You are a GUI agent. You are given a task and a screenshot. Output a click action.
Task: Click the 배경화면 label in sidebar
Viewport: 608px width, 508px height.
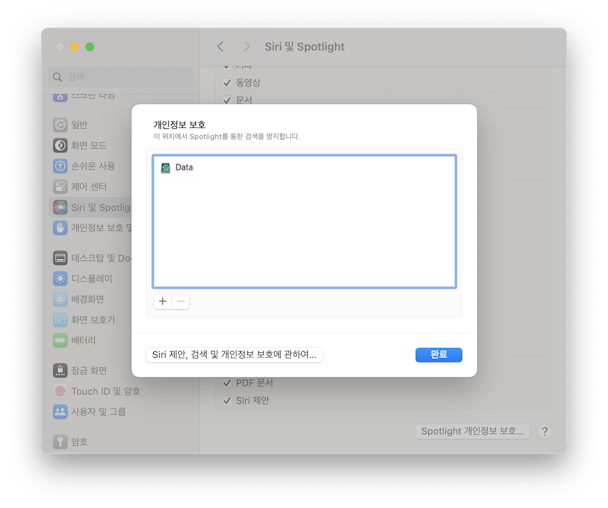click(88, 299)
